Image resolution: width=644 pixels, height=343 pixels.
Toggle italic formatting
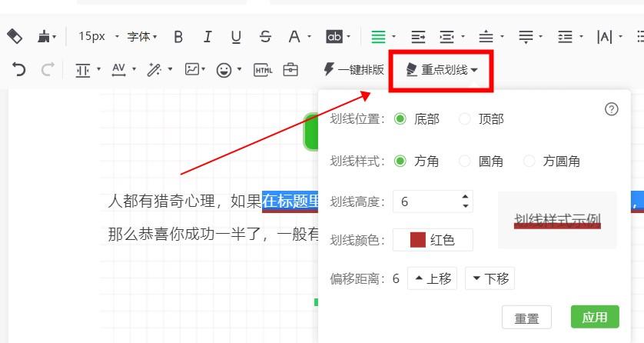(207, 37)
